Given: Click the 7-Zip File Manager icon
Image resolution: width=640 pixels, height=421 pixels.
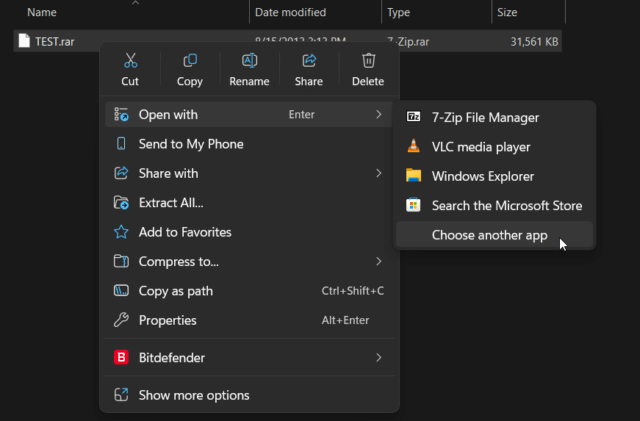Looking at the screenshot, I should (413, 117).
